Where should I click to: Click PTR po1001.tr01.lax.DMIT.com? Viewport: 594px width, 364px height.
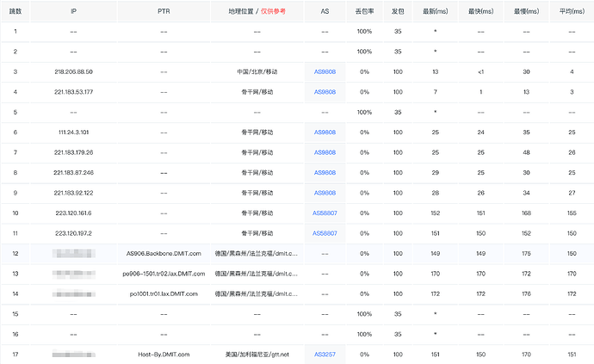[x=164, y=294]
